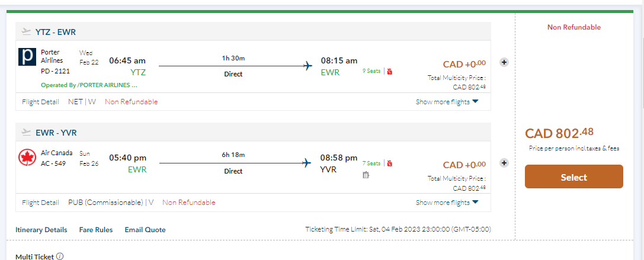
Task: Click the takeoff plane icon beside EWR - YVR
Action: point(26,132)
